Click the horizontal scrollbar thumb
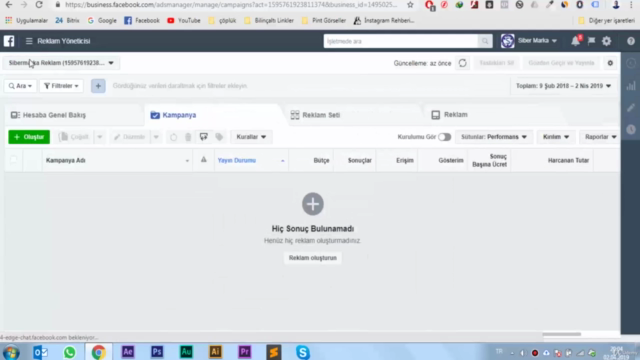640x360 pixels. point(562,334)
